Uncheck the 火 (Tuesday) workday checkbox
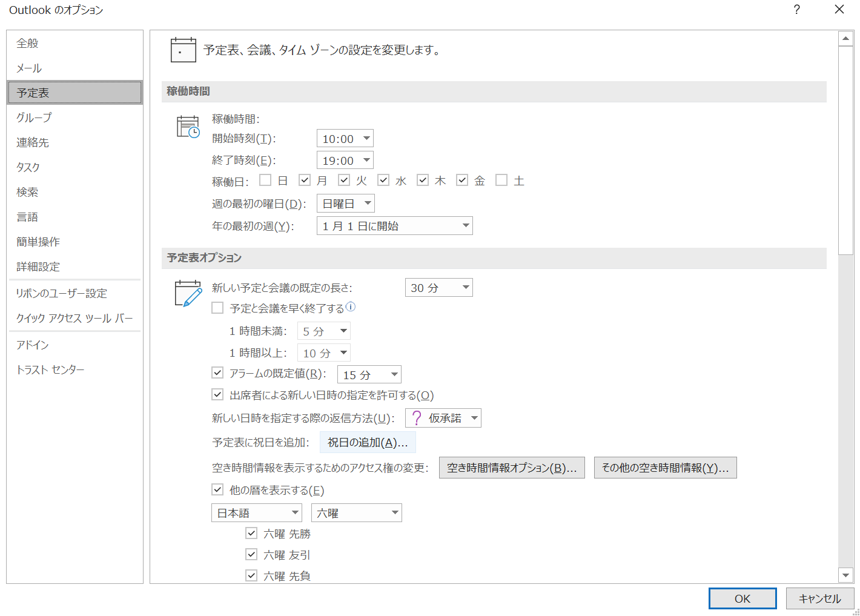860x616 pixels. coord(344,180)
